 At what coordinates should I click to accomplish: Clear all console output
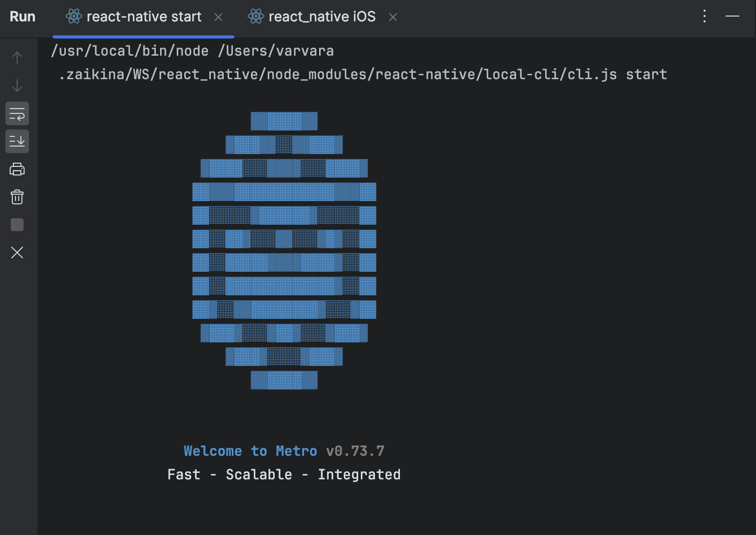pos(17,197)
